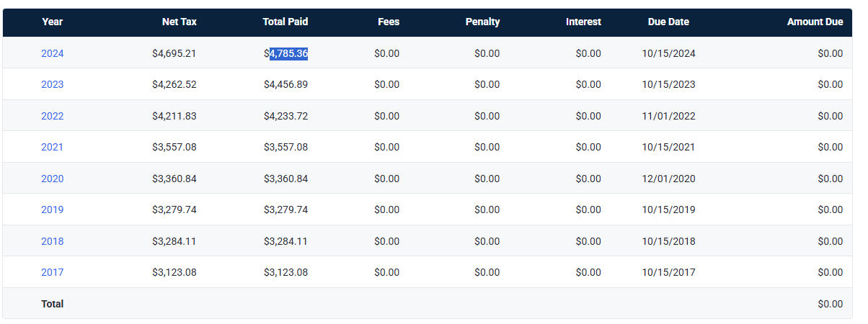Click the Amount Due column header
This screenshot has width=868, height=324.
(x=815, y=22)
